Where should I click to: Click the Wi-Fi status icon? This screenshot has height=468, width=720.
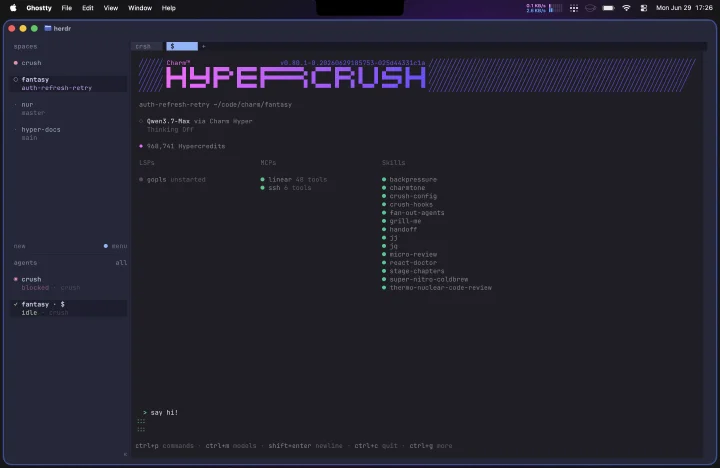tap(626, 8)
